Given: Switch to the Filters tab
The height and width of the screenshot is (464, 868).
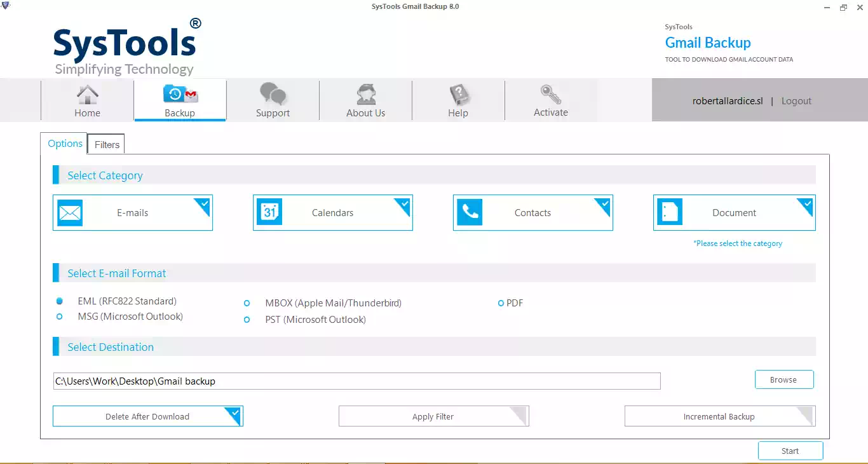Looking at the screenshot, I should [107, 145].
